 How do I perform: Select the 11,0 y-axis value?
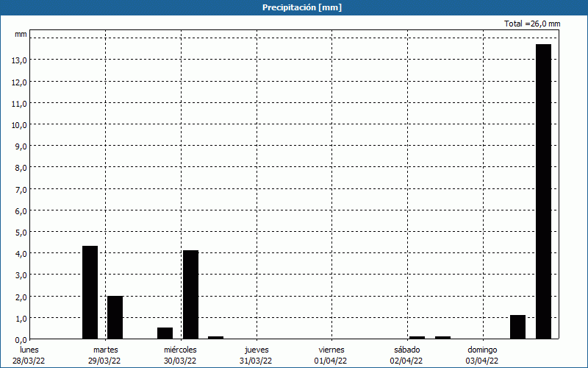coord(19,103)
